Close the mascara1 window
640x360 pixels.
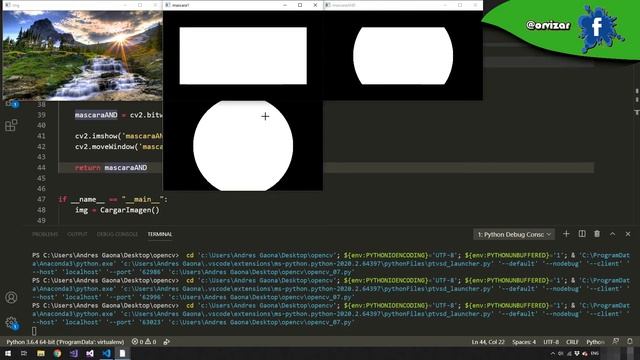315,5
